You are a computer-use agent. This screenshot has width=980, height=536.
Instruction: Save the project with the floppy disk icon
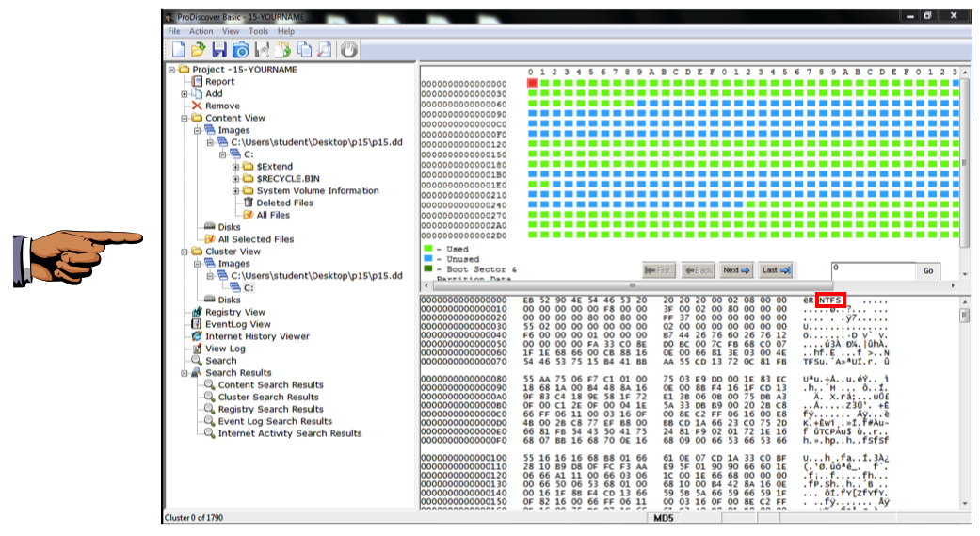click(219, 50)
